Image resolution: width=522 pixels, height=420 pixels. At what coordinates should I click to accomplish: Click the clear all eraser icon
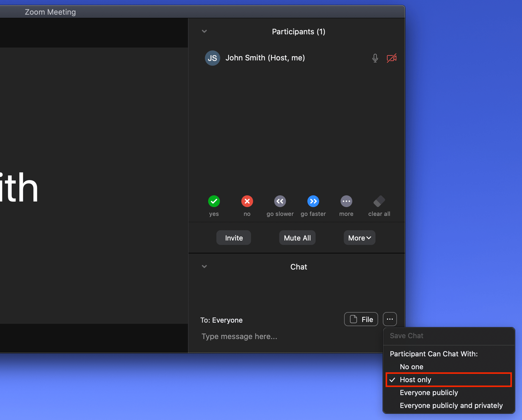pos(379,201)
